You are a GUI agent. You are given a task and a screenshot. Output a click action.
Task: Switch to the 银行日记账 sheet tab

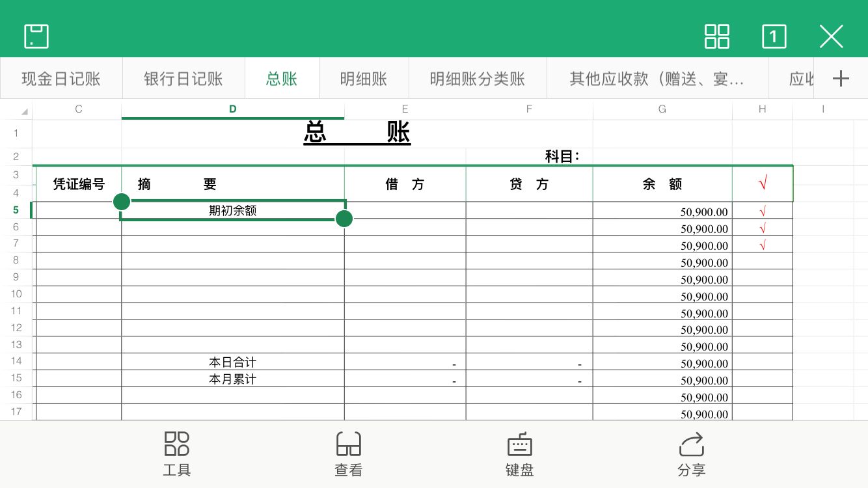point(183,77)
